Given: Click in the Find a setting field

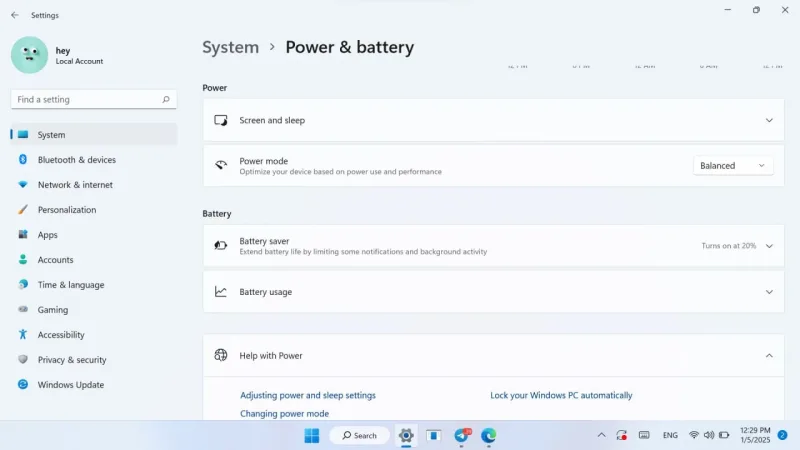Looking at the screenshot, I should (x=94, y=99).
